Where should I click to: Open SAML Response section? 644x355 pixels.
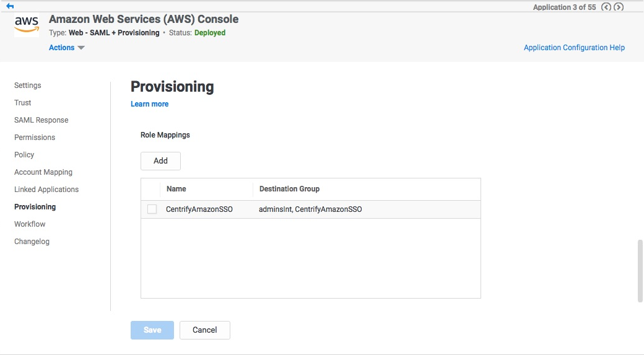click(x=41, y=120)
